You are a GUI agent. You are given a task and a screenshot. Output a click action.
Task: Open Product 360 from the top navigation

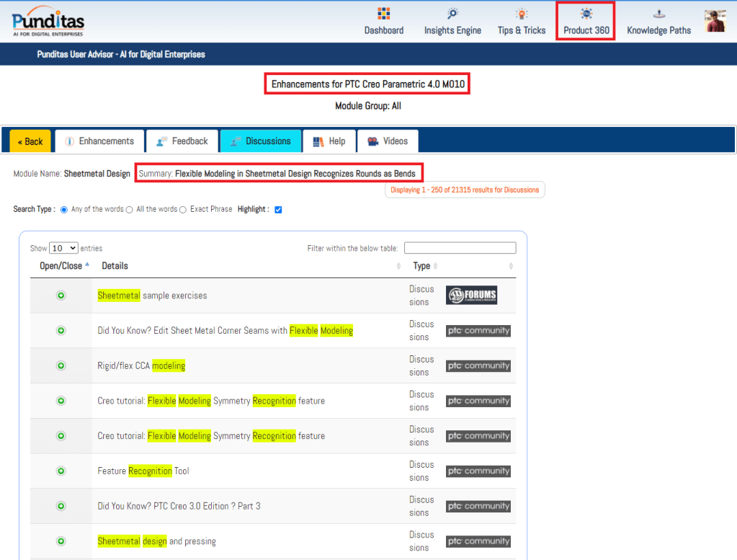coord(586,20)
